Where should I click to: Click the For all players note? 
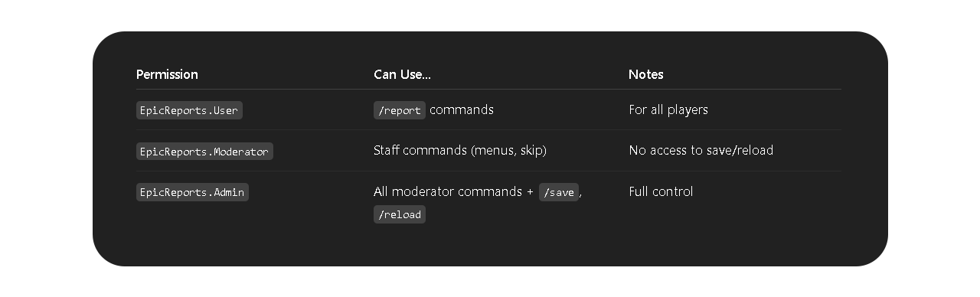click(668, 109)
